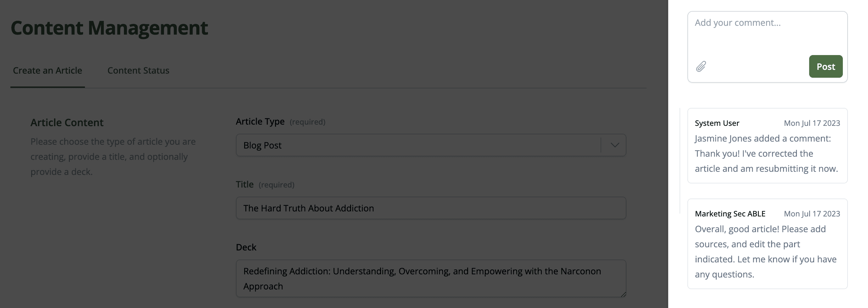Select Blog Post in the Article Type combo box

[x=431, y=145]
